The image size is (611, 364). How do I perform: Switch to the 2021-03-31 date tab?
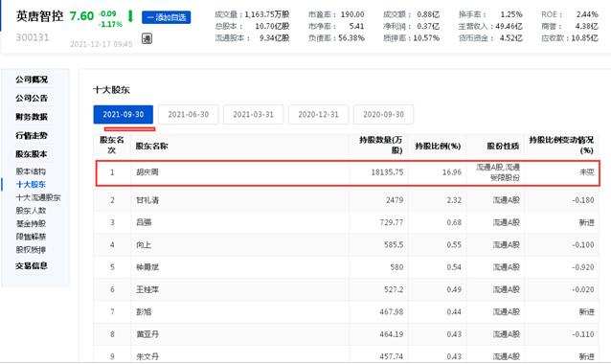click(253, 115)
